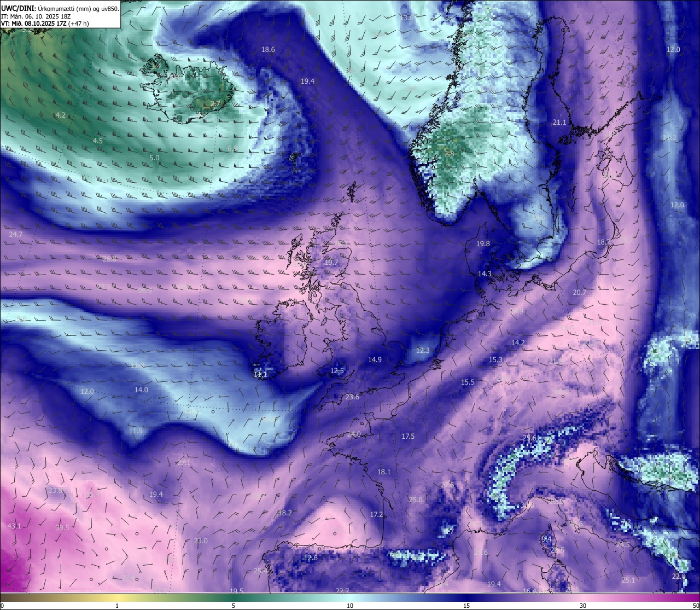Click the 24.0 value label

click(354, 434)
